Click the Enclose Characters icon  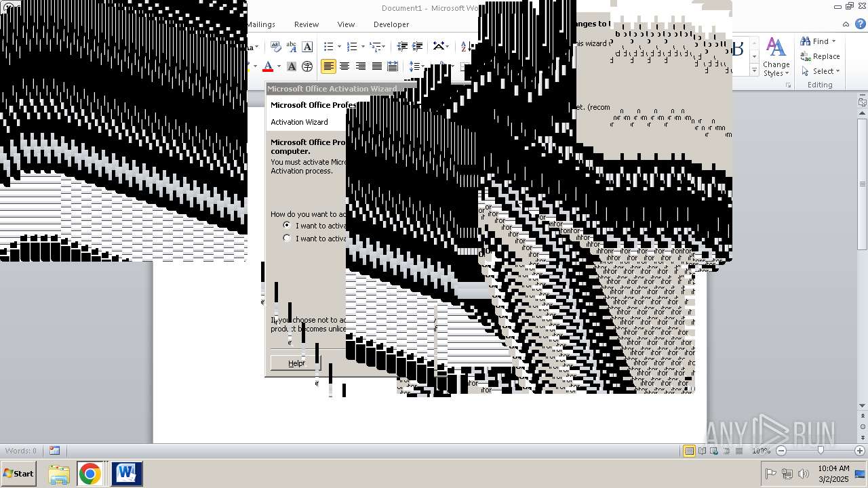tap(307, 66)
